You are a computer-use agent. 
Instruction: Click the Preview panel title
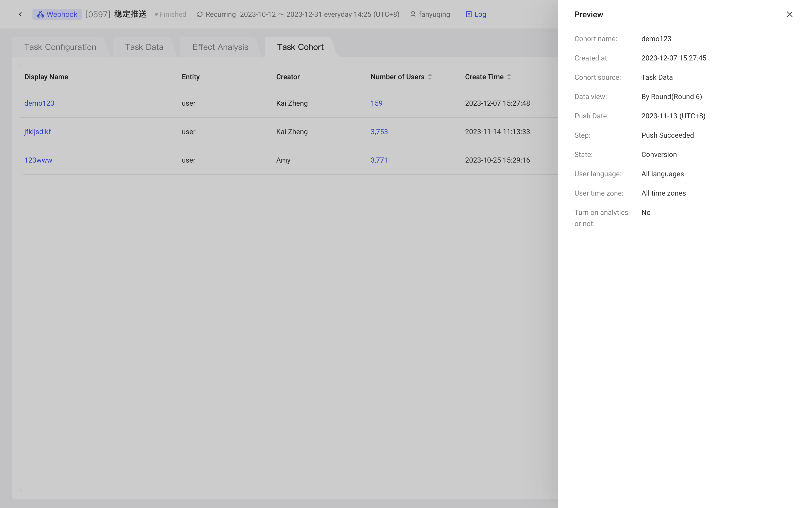tap(588, 14)
